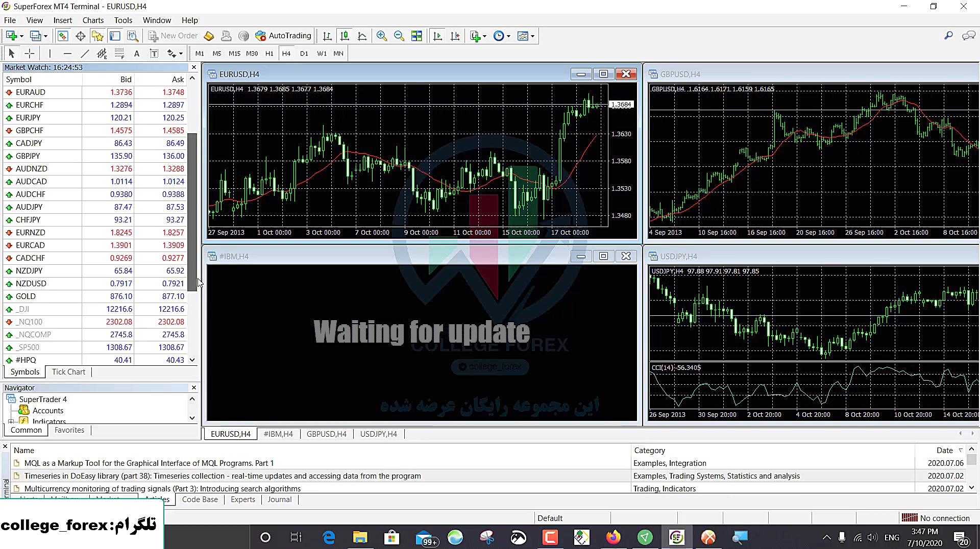
Task: Select the vertical line drawing tool
Action: click(x=50, y=53)
